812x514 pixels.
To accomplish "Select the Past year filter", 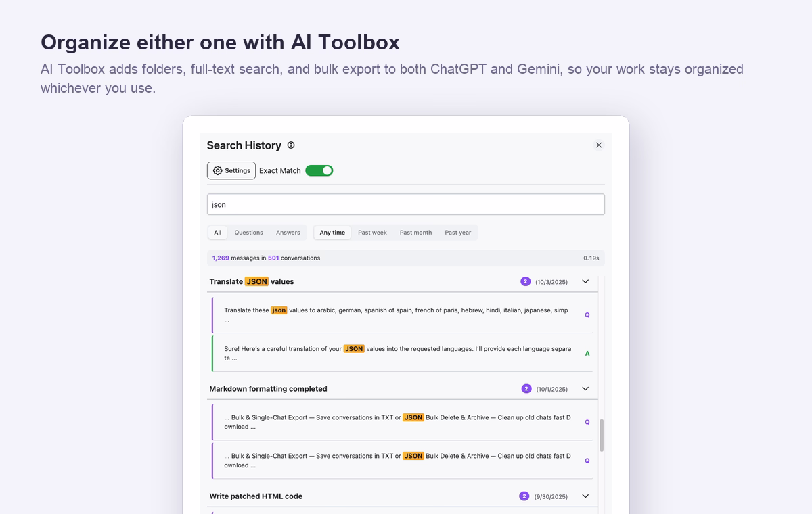I will (458, 233).
